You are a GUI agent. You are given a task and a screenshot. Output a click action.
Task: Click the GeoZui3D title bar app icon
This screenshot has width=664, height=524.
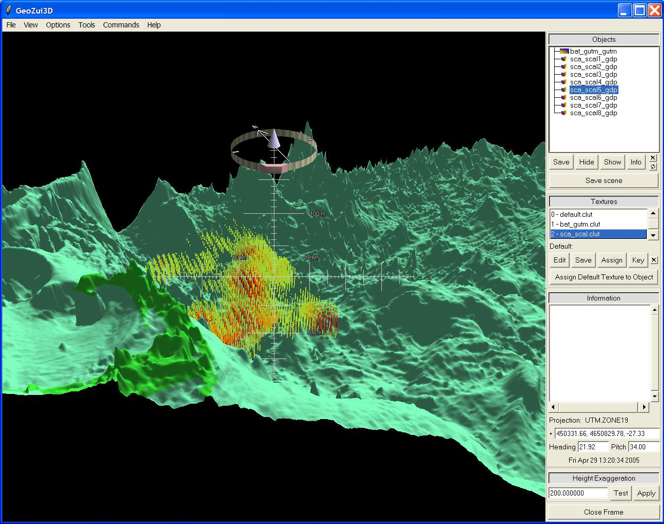(9, 9)
